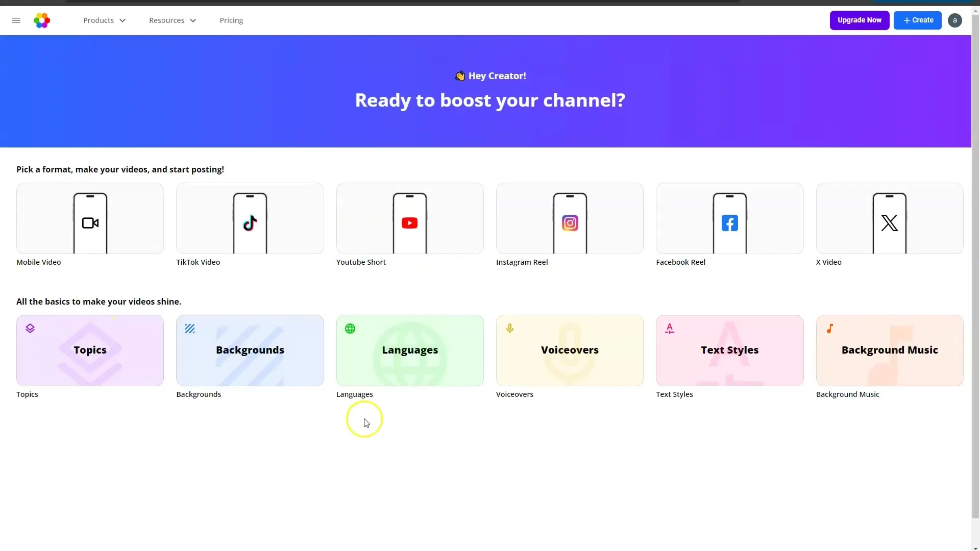Click the Topics panel icon
The height and width of the screenshot is (551, 980).
(x=30, y=329)
